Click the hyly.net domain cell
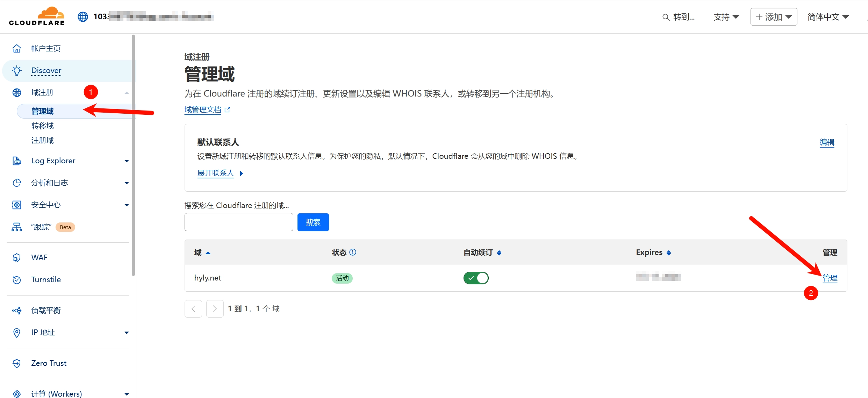The height and width of the screenshot is (398, 868). [x=208, y=278]
